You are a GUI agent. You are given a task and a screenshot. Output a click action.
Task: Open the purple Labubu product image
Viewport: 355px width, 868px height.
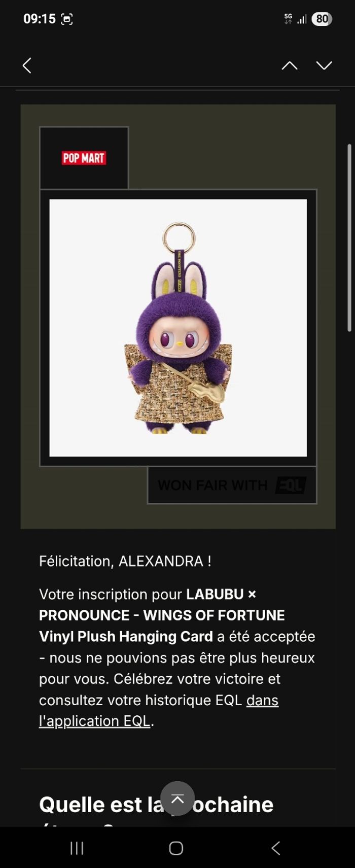pyautogui.click(x=178, y=328)
